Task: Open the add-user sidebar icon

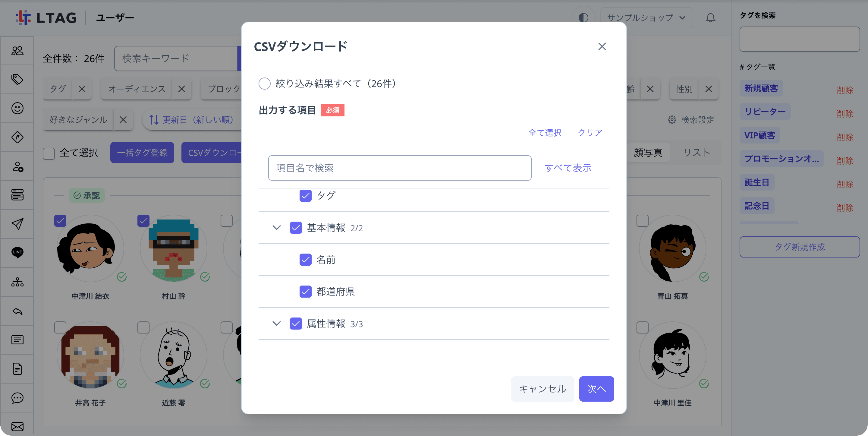Action: point(17,166)
